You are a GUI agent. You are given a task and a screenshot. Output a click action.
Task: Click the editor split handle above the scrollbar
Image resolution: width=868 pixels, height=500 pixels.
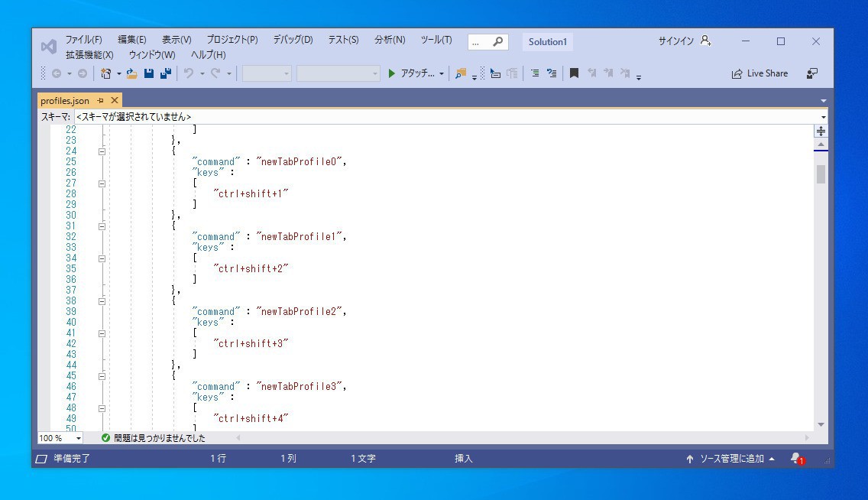coord(821,131)
